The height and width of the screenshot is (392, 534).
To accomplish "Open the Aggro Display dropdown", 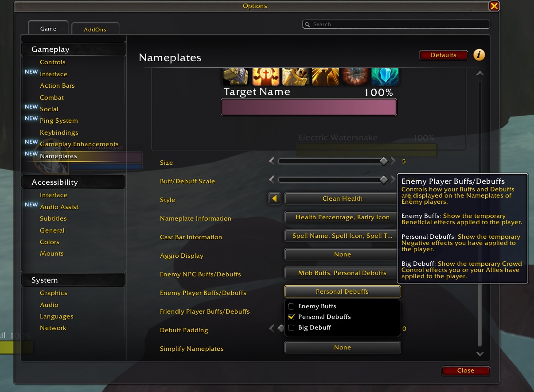I will click(x=342, y=255).
